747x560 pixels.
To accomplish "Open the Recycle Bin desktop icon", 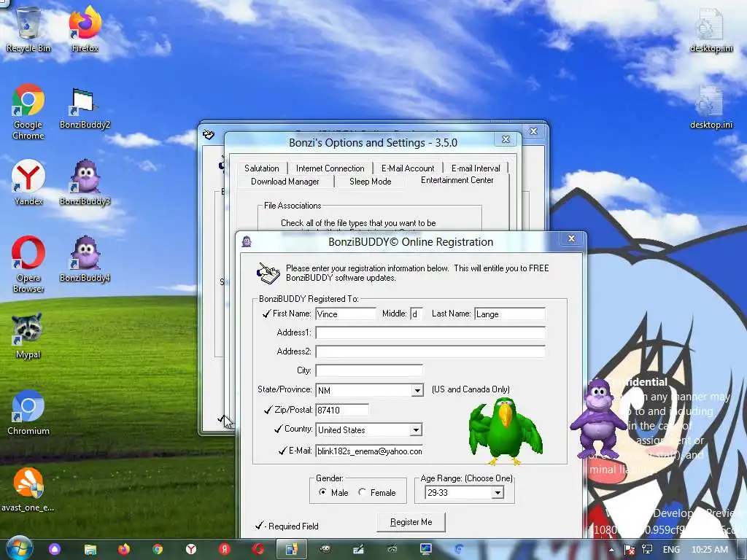I will [28, 28].
